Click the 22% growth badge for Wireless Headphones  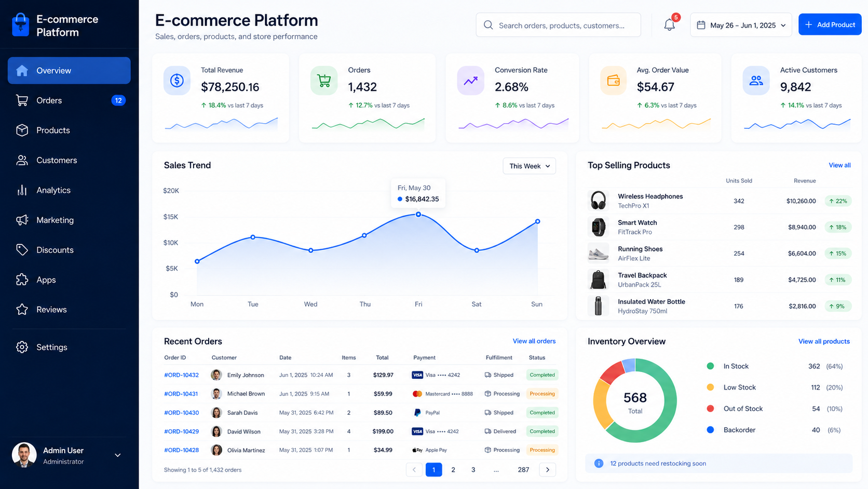(838, 201)
